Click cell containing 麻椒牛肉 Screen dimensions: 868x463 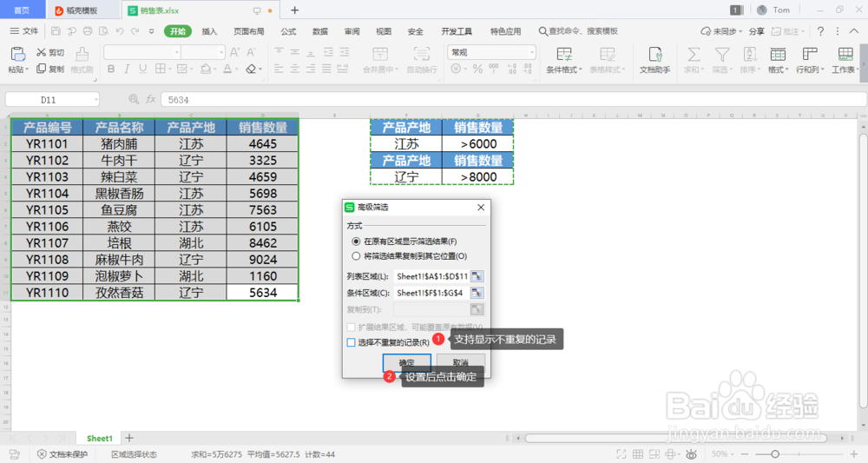(x=119, y=259)
